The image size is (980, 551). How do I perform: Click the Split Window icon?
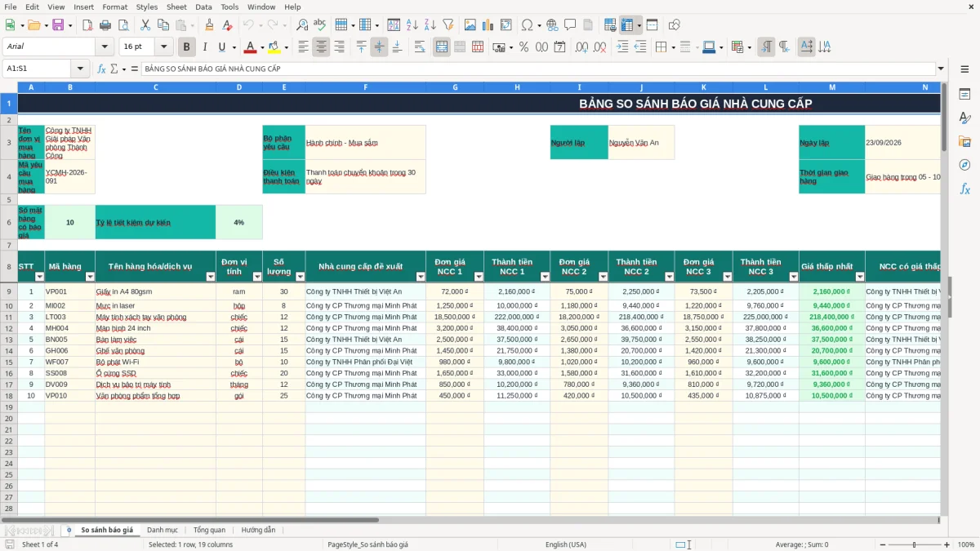click(x=652, y=25)
